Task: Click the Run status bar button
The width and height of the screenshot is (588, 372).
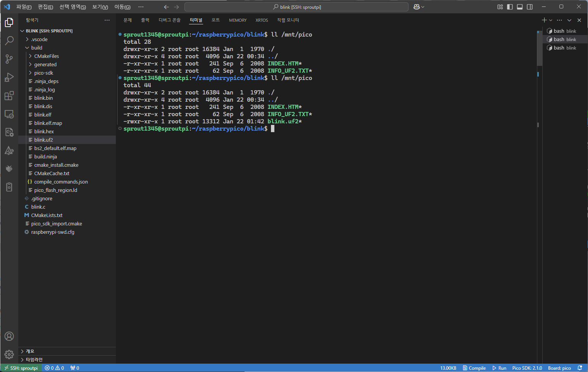Action: (499, 368)
